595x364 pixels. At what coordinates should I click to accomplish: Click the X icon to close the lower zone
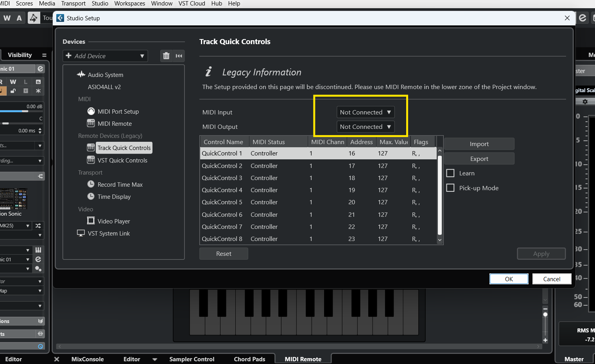pos(57,359)
